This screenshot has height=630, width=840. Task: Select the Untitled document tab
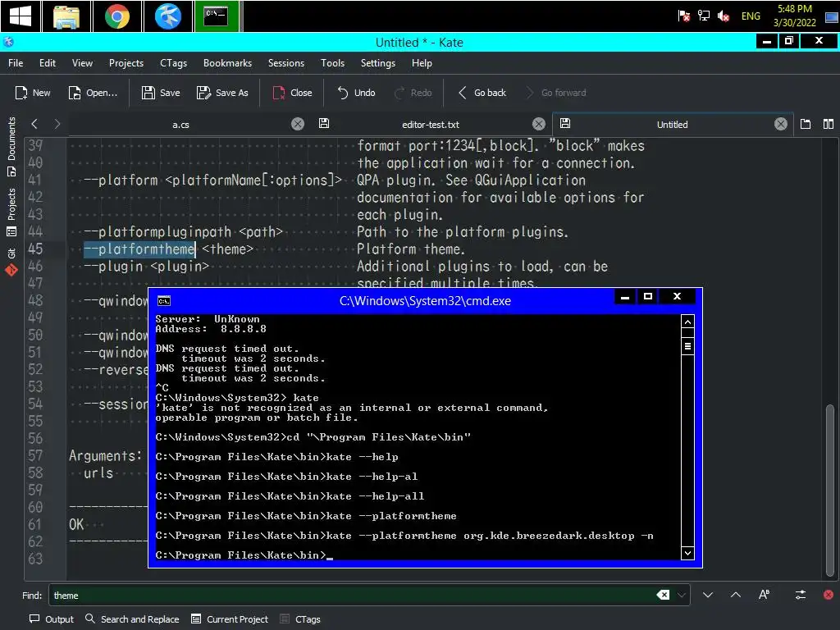673,125
